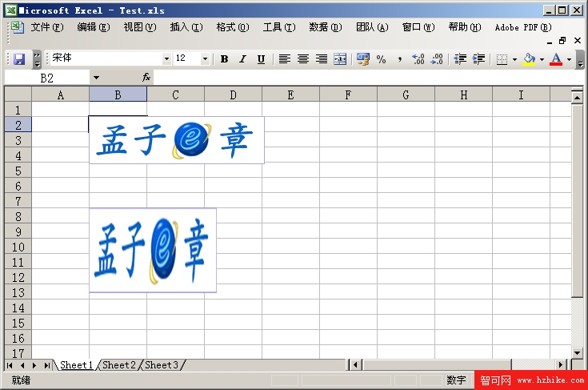Viewport: 588px width, 390px height.
Task: Go to previous sheet tab arrow
Action: [x=22, y=365]
